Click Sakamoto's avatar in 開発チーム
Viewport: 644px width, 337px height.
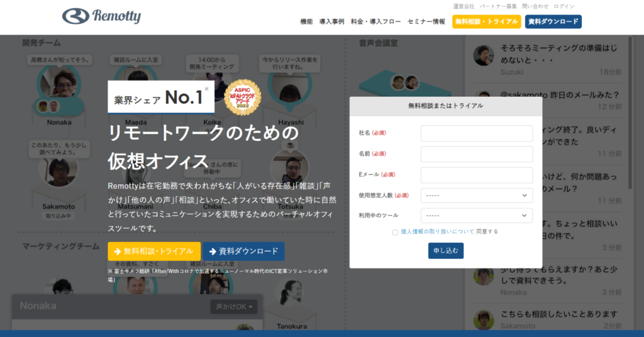pos(58,169)
